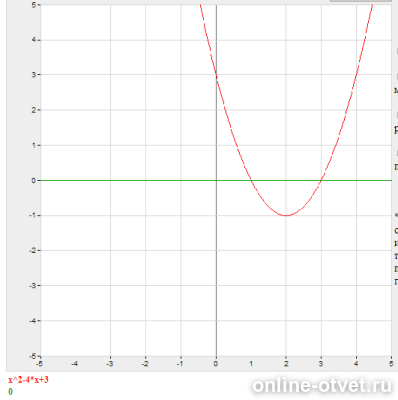Viewport: 398px width, 400px height.
Task: Click the x-axis tick label 0
Action: click(x=216, y=363)
